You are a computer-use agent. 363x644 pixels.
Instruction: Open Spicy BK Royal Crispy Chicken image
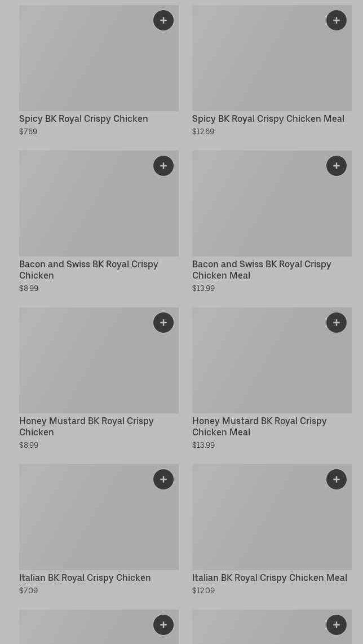point(99,58)
